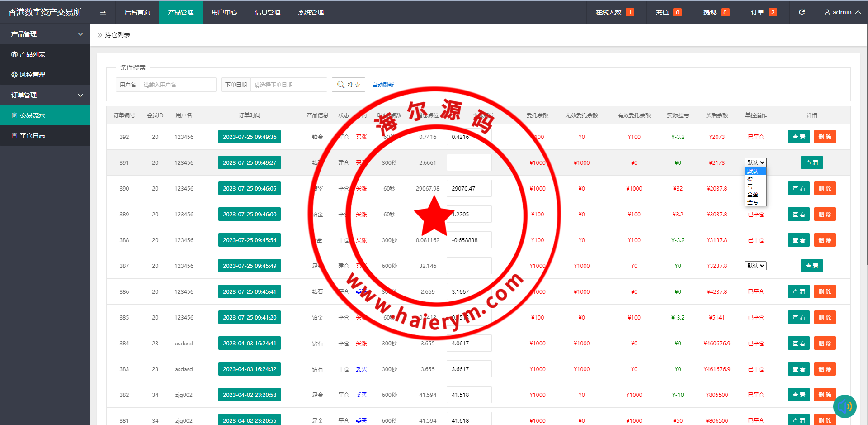Click the floating sound button at bottom right
Screen dimensions: 868x425
(x=844, y=406)
